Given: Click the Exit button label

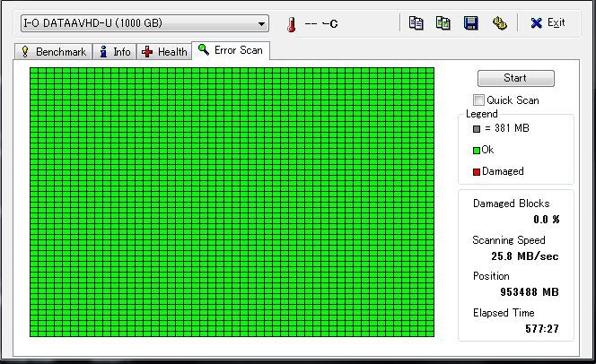Looking at the screenshot, I should pyautogui.click(x=557, y=22).
